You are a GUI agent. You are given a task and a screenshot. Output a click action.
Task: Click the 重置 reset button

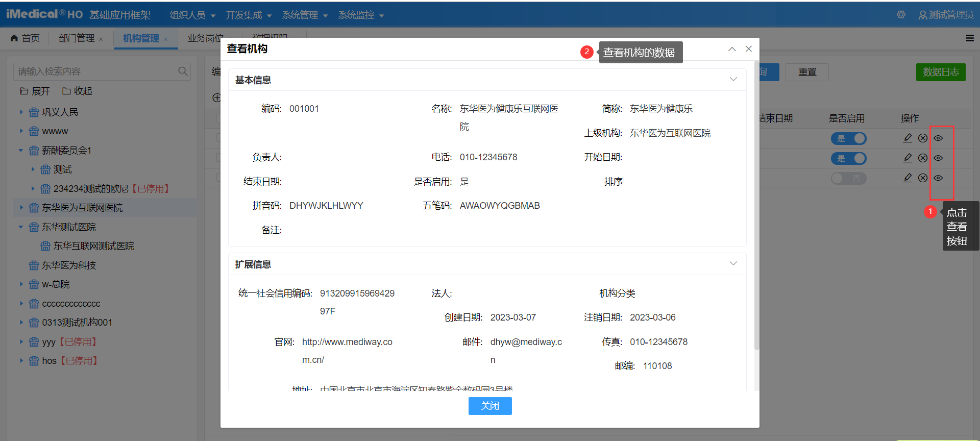807,72
